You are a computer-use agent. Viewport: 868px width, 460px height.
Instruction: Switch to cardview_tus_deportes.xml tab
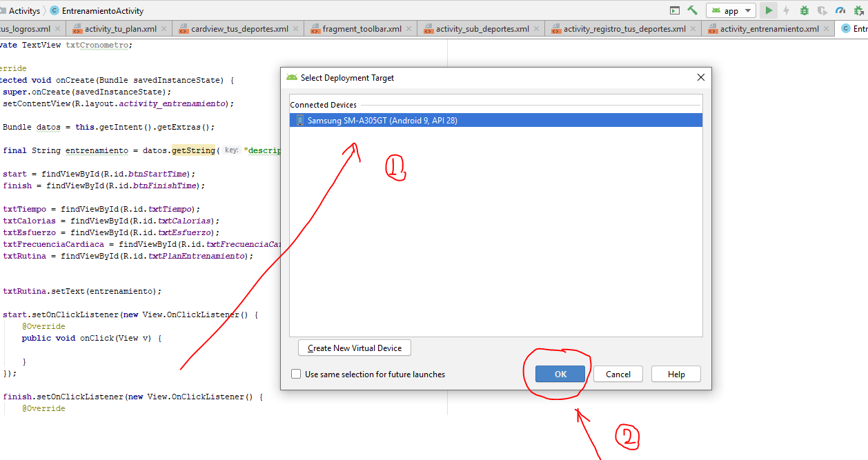click(x=239, y=29)
